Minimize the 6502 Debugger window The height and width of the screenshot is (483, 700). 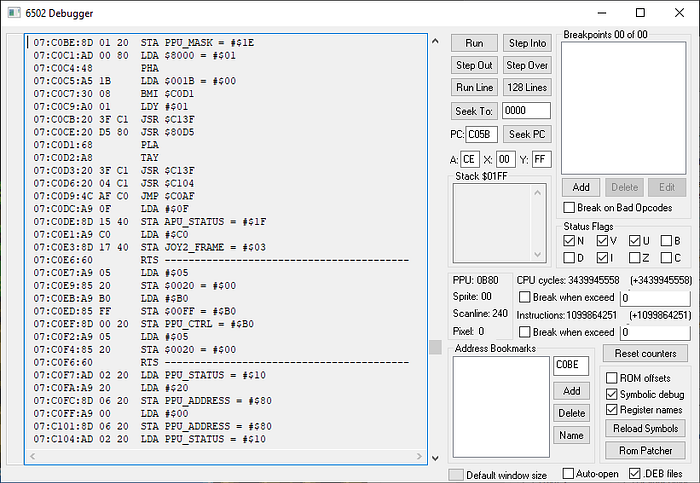click(602, 12)
